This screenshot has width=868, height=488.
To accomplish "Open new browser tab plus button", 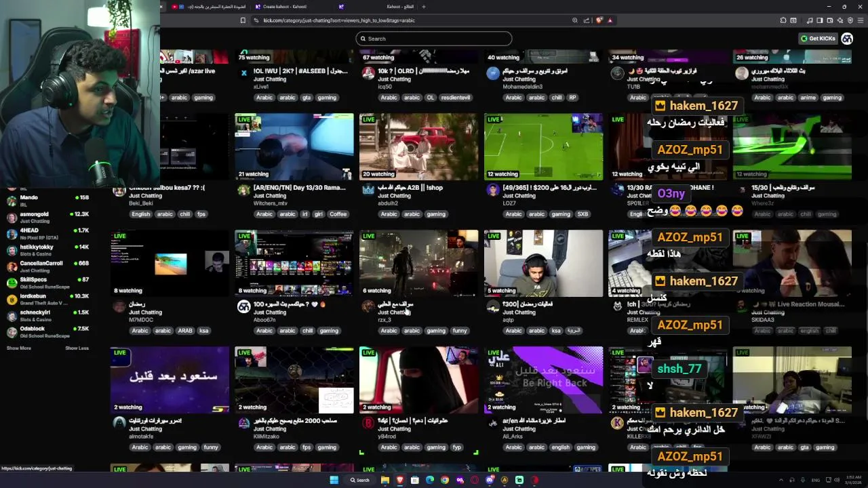I will 424,7.
